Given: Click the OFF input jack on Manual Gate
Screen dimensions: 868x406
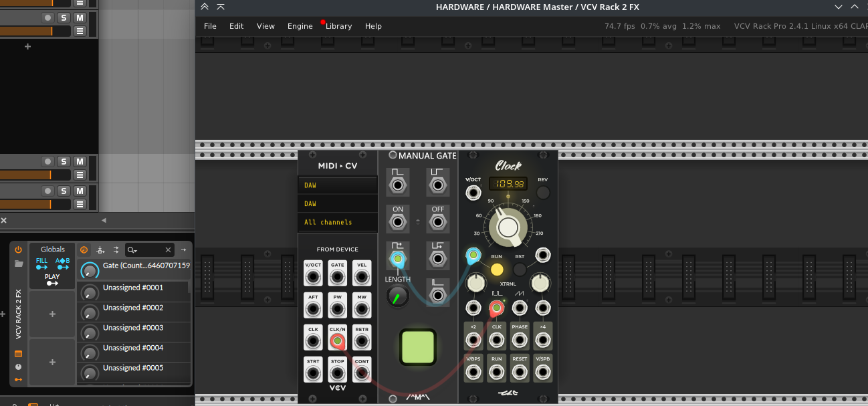Looking at the screenshot, I should (x=438, y=223).
